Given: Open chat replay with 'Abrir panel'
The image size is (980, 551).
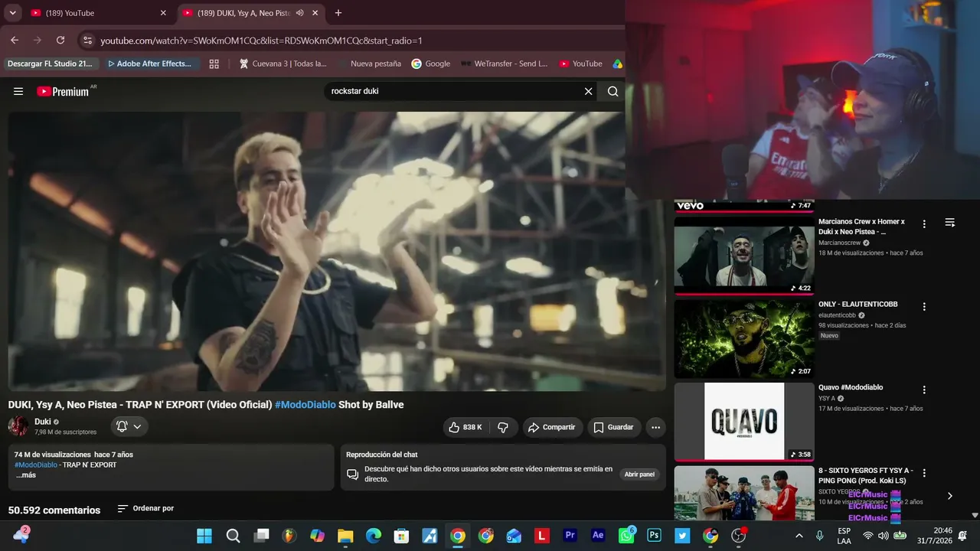Looking at the screenshot, I should (x=639, y=474).
